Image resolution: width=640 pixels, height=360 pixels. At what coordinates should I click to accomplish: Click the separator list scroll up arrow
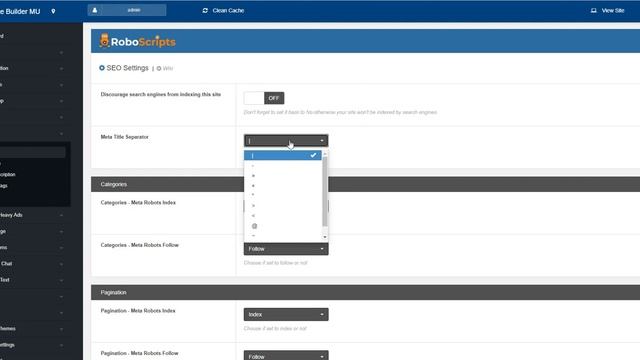325,153
